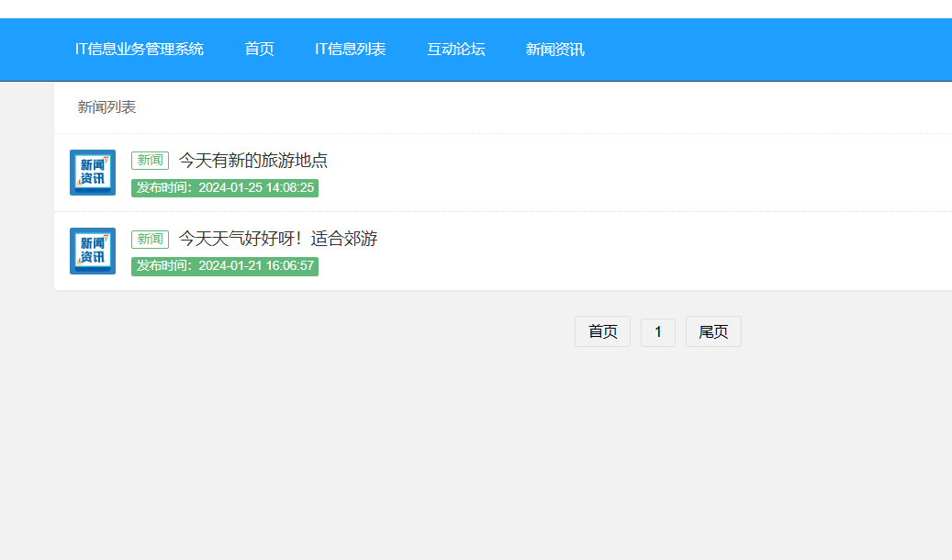Click the green 新闻 tag on the second article

click(150, 239)
